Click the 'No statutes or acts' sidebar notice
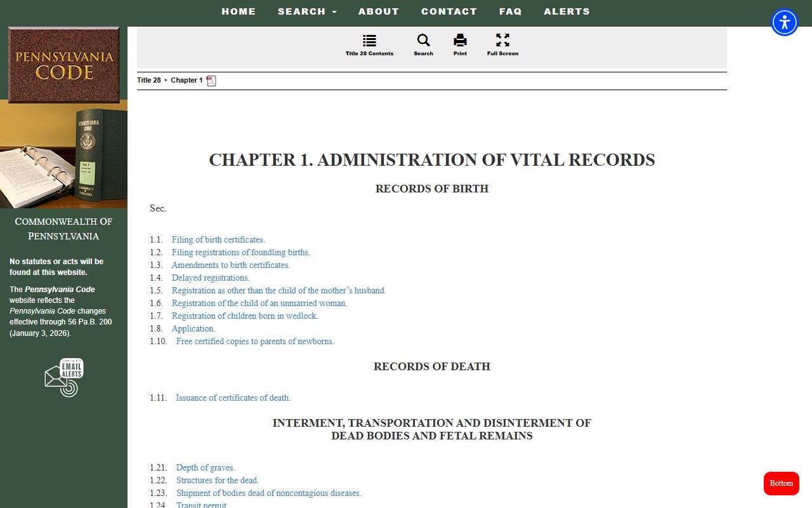 [56, 267]
